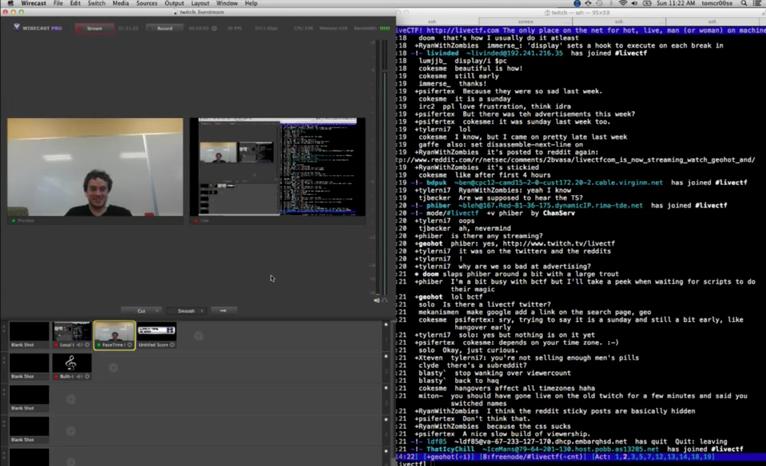766x466 pixels.
Task: Open the Cut transition dropdown
Action: (x=141, y=310)
